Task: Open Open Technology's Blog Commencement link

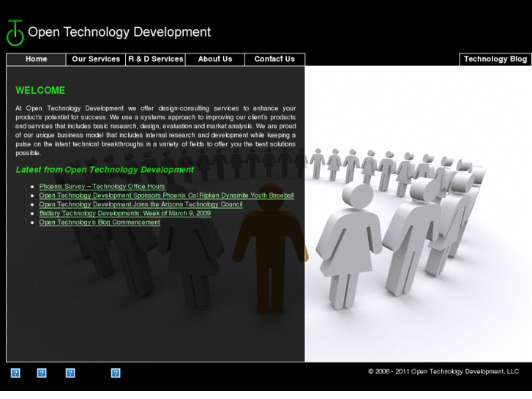Action: [100, 223]
